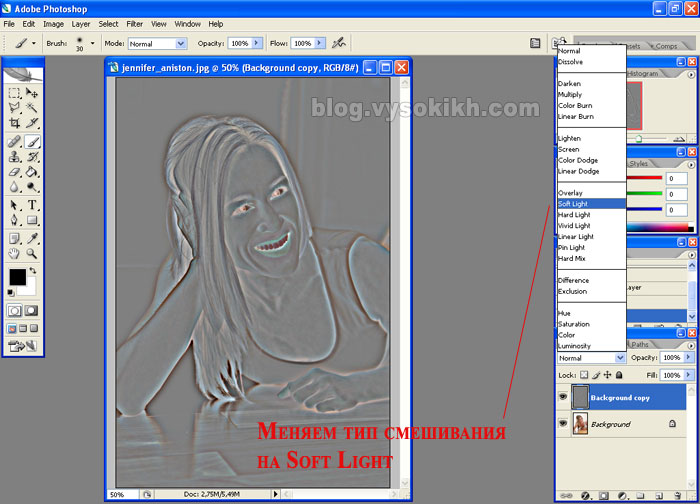The image size is (700, 504).
Task: Open Flow slider arrow
Action: 319,43
